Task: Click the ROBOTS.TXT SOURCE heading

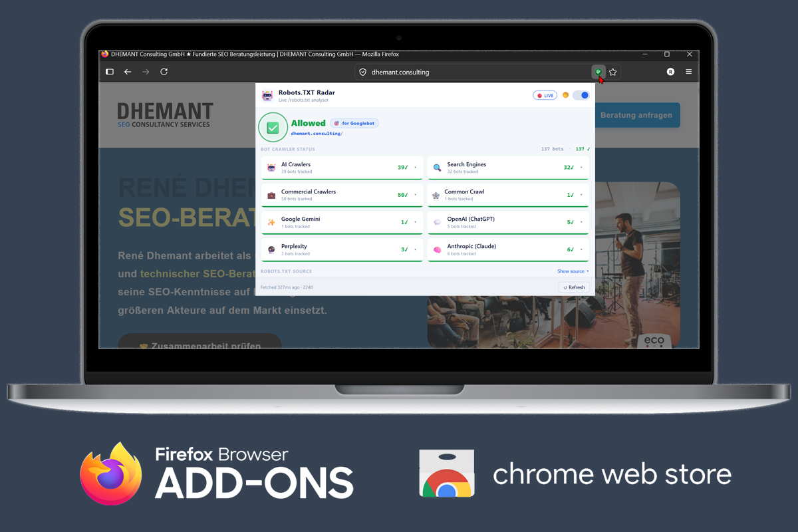Action: 286,271
